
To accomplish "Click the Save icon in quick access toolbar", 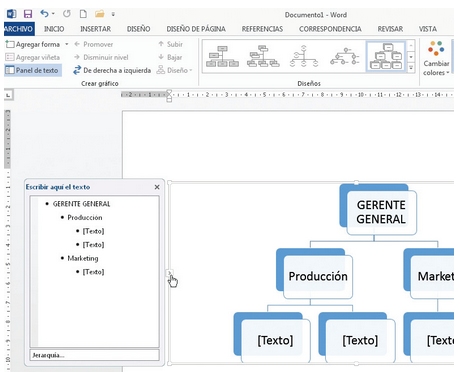I will pos(28,14).
